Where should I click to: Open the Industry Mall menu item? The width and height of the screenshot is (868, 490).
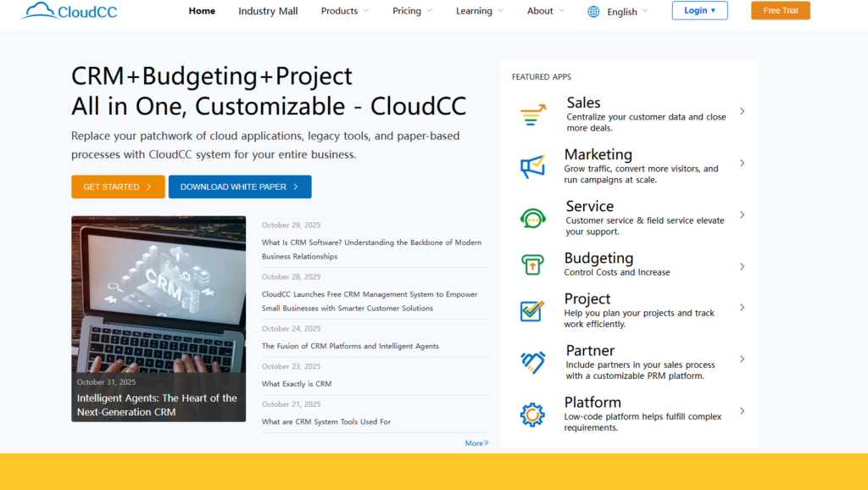click(268, 11)
